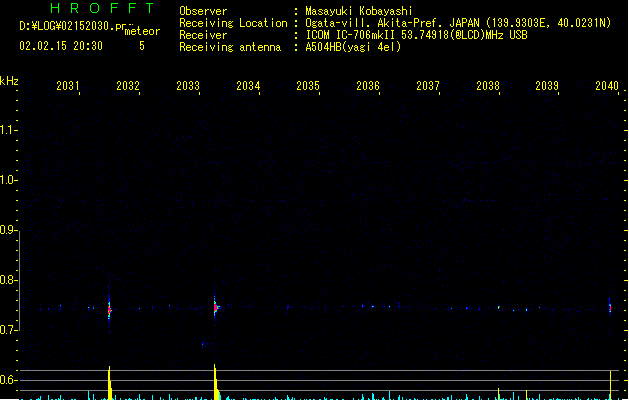Click the 1.1 kHz axis label
Image resolution: width=629 pixels, height=400 pixels.
[x=7, y=130]
